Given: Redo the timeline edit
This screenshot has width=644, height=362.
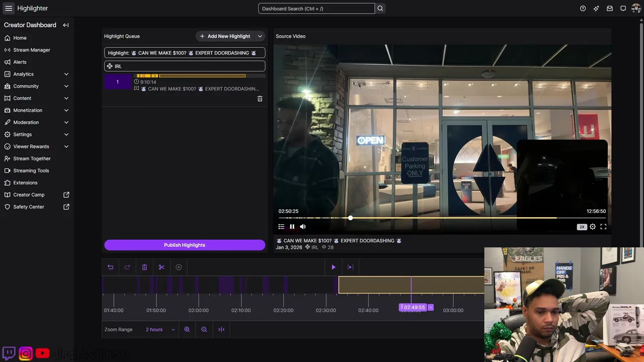Looking at the screenshot, I should (127, 267).
